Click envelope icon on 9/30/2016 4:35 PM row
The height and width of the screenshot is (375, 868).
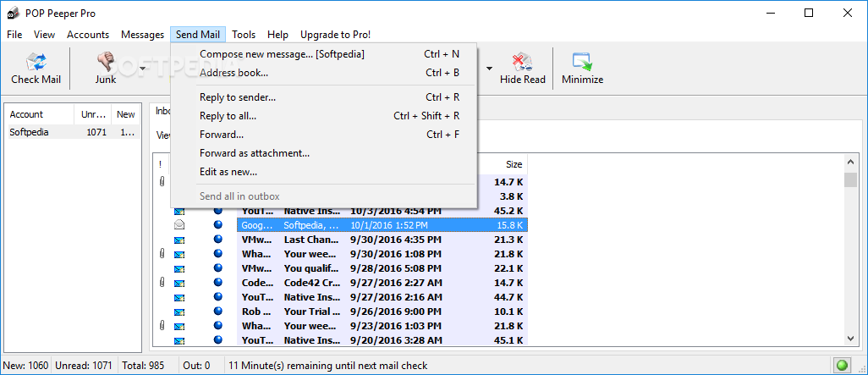(x=179, y=240)
